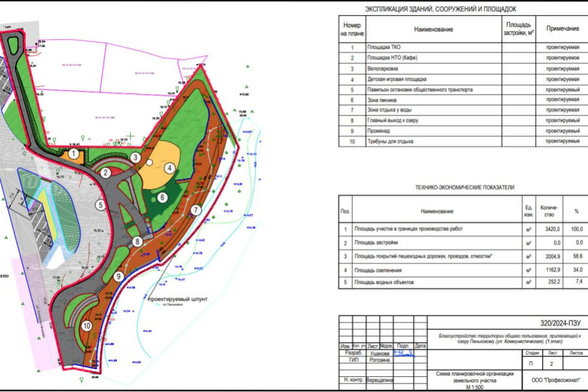The image size is (588, 392).
Task: Click circled marker 9 on the promenade
Action: pyautogui.click(x=118, y=276)
